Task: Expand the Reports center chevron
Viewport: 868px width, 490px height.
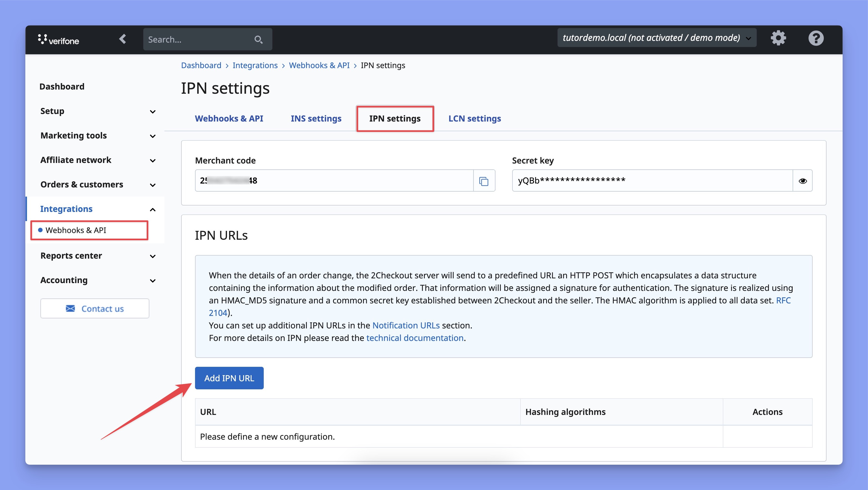Action: 153,256
